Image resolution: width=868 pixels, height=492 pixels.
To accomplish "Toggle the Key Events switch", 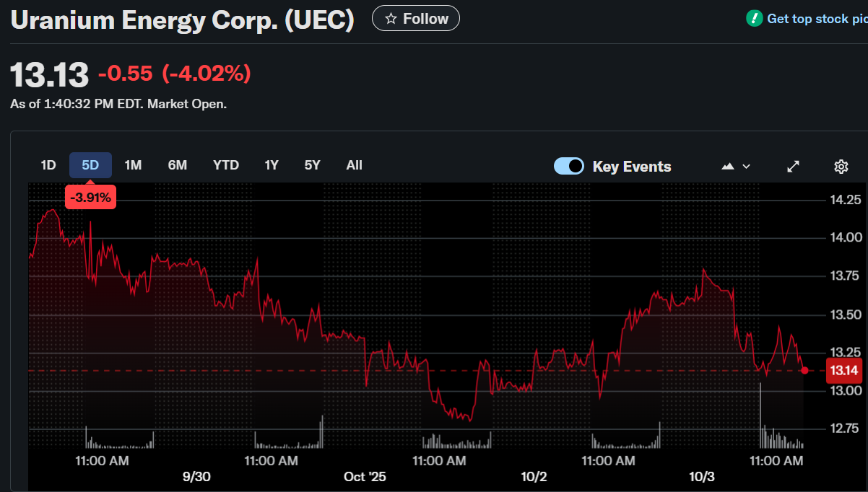I will coord(568,167).
